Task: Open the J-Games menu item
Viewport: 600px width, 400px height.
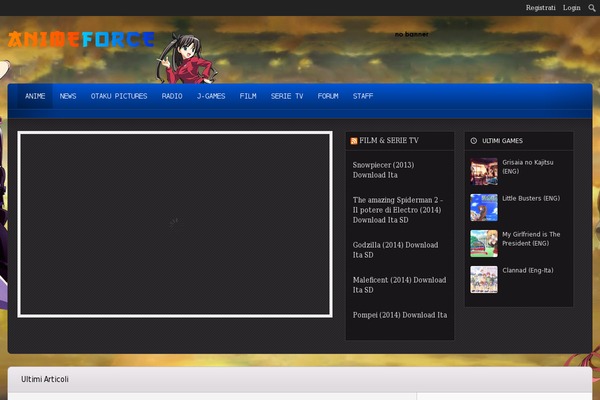Action: point(211,96)
